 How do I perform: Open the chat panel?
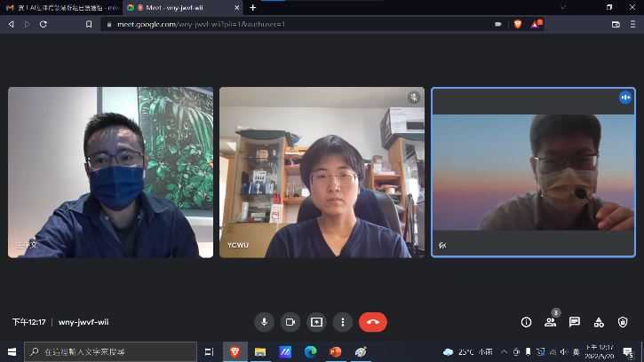point(575,322)
